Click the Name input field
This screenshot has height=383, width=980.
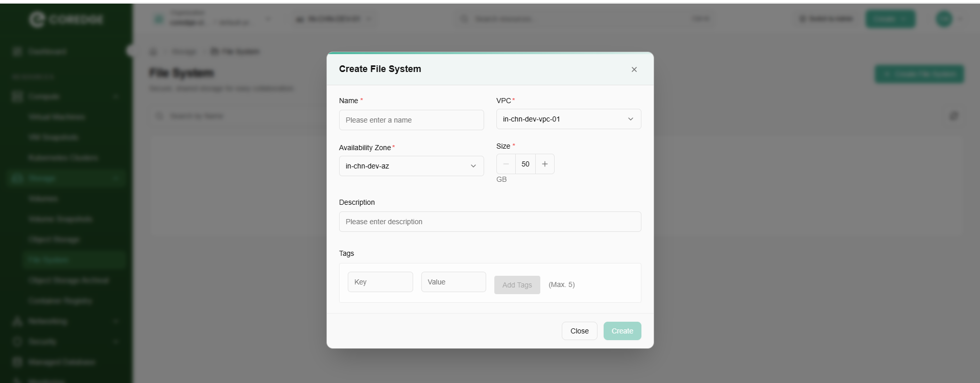tap(411, 120)
